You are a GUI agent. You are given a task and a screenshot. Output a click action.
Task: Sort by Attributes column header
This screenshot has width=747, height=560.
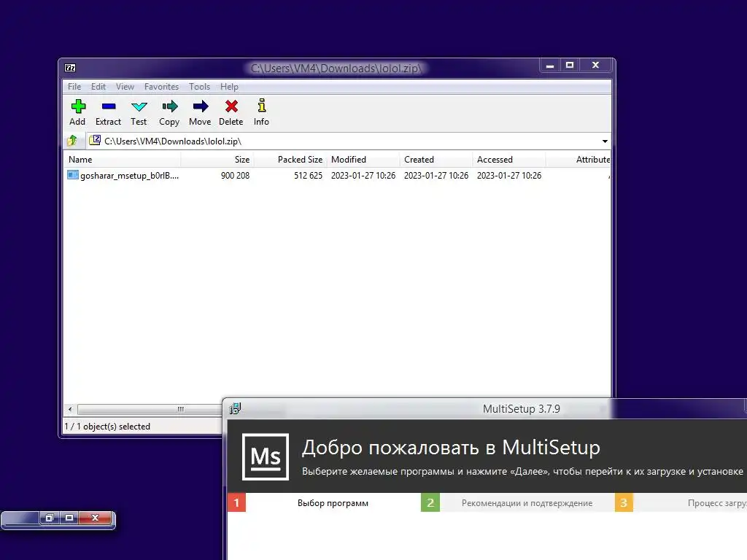(x=578, y=160)
